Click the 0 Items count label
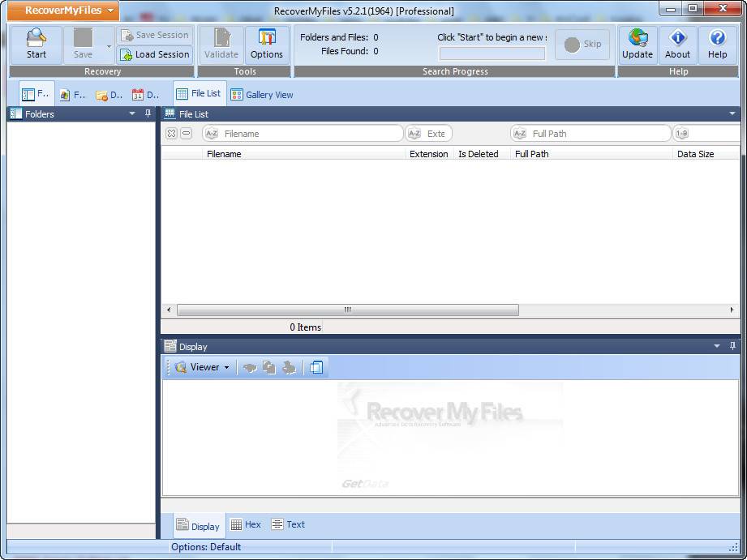Screen dimensions: 747x560 point(306,327)
